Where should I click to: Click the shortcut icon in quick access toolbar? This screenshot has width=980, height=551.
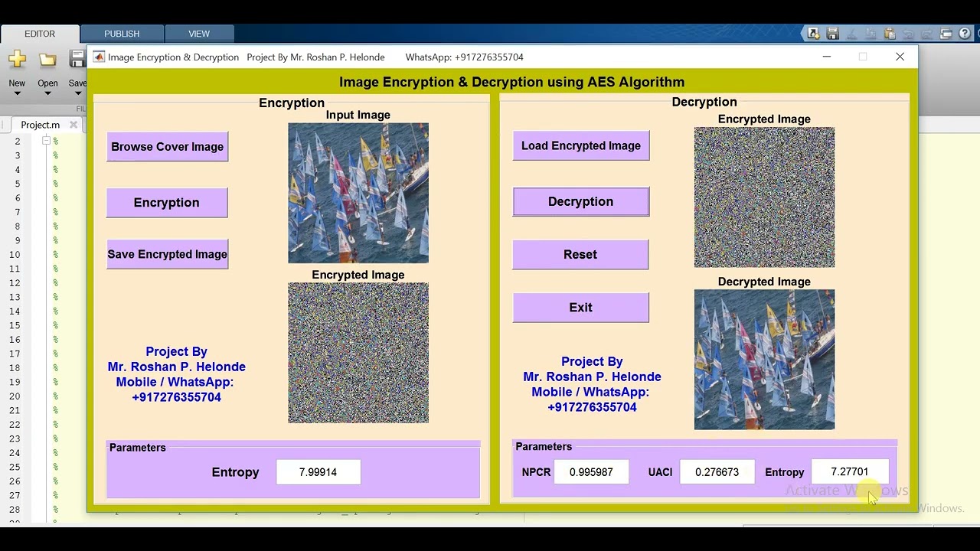pyautogui.click(x=813, y=34)
